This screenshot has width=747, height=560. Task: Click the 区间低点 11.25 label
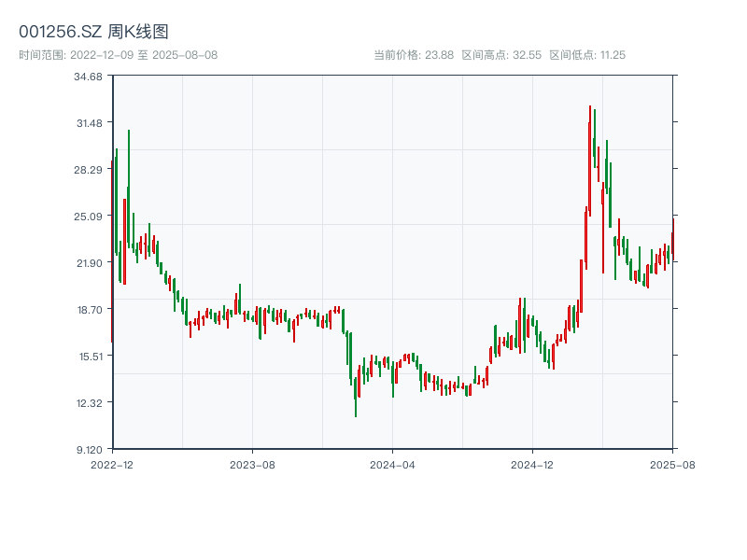click(x=587, y=55)
